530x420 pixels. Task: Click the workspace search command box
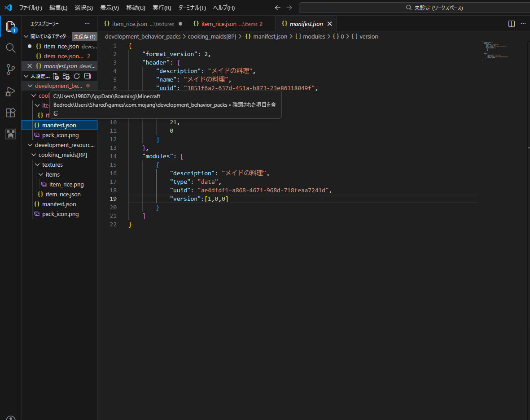[x=434, y=8]
